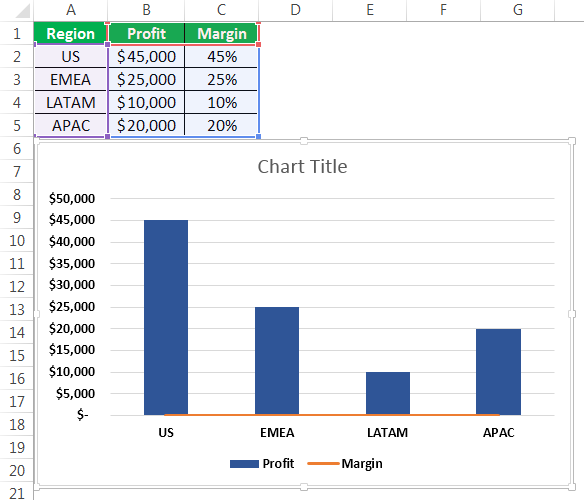584x500 pixels.
Task: Select row 10 header
Action: (x=17, y=241)
